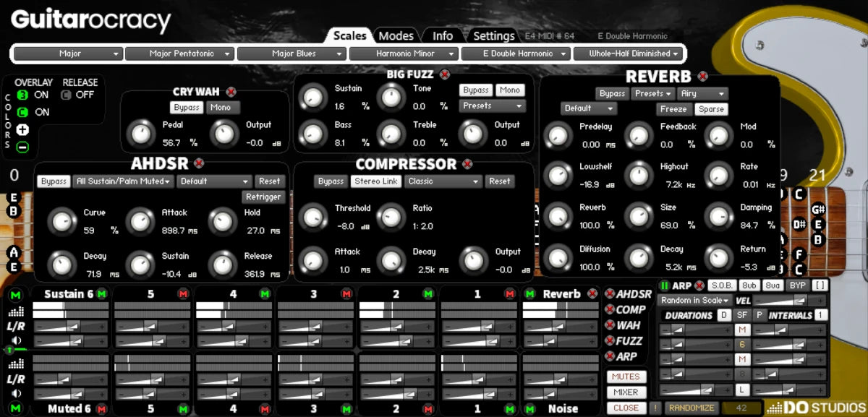Click the CLOSE button
Screen dimensions: 868x417
coord(626,408)
